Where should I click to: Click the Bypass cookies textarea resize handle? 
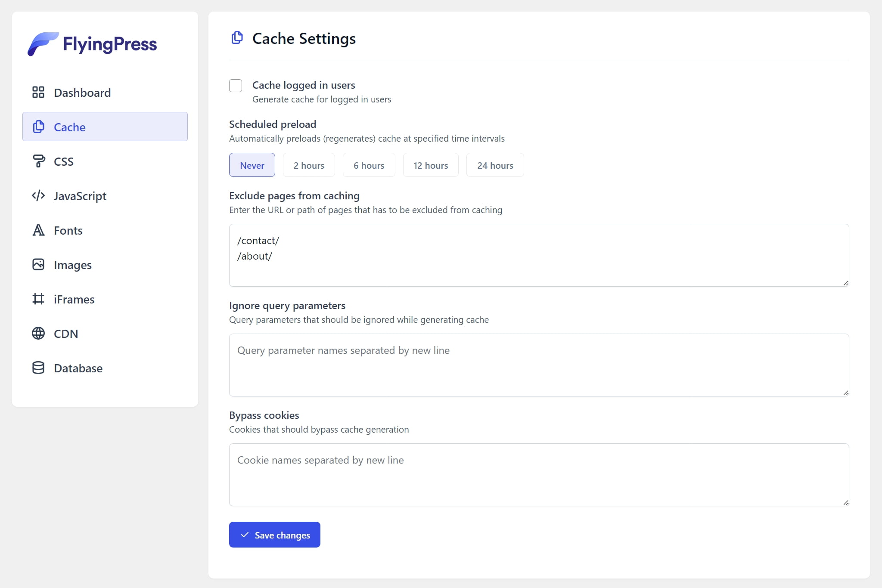[x=846, y=503]
